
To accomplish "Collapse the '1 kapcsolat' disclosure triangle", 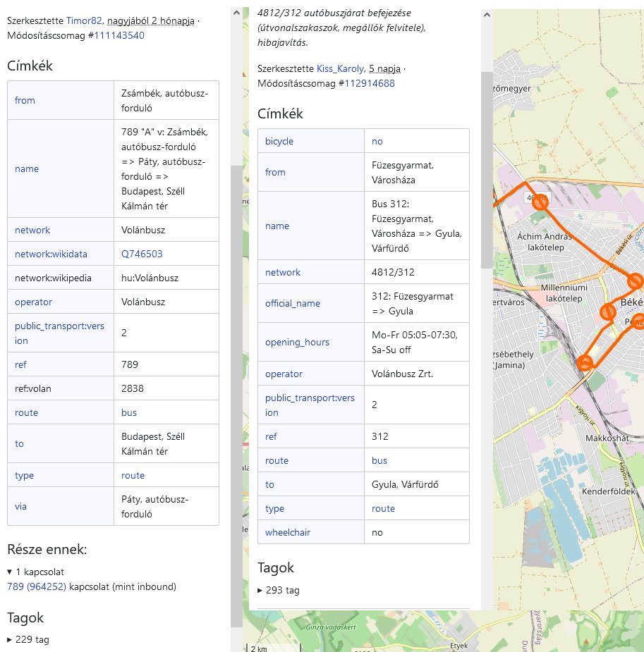I will [x=10, y=572].
